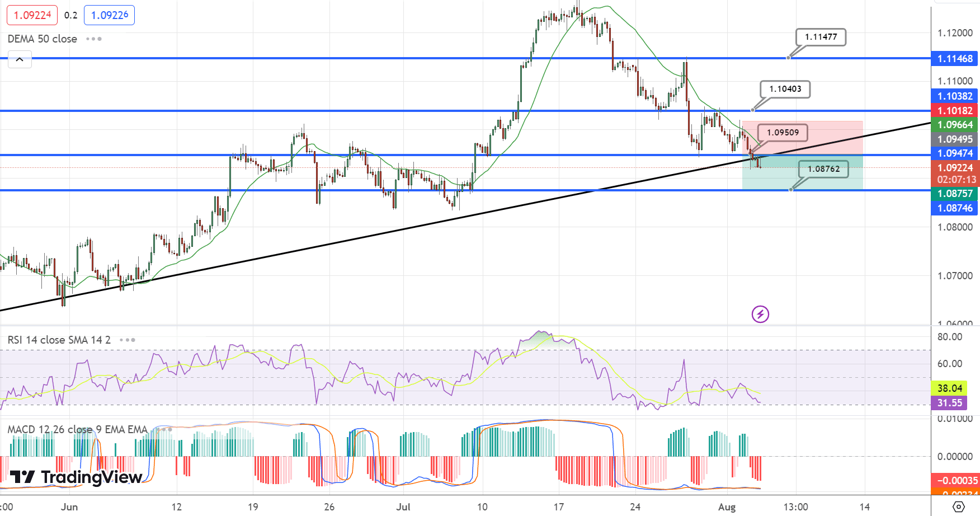Click the 13:00 time axis label
Image resolution: width=980 pixels, height=516 pixels.
coord(795,507)
